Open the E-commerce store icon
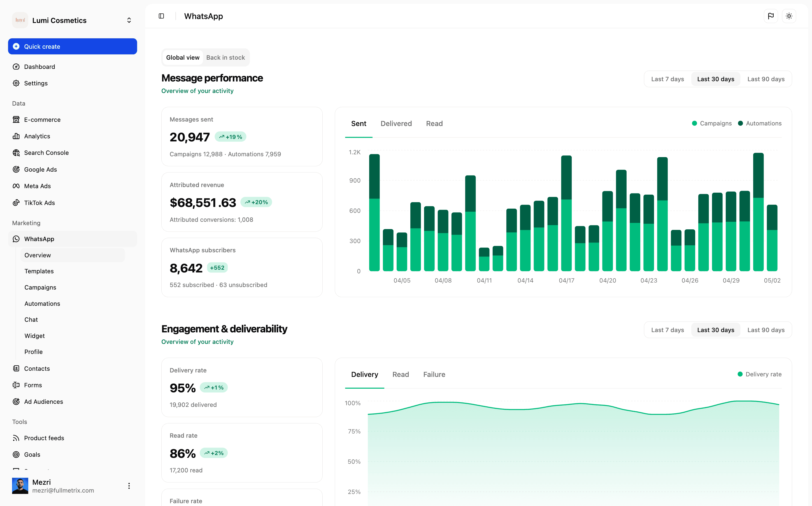The width and height of the screenshot is (812, 506). [x=16, y=120]
